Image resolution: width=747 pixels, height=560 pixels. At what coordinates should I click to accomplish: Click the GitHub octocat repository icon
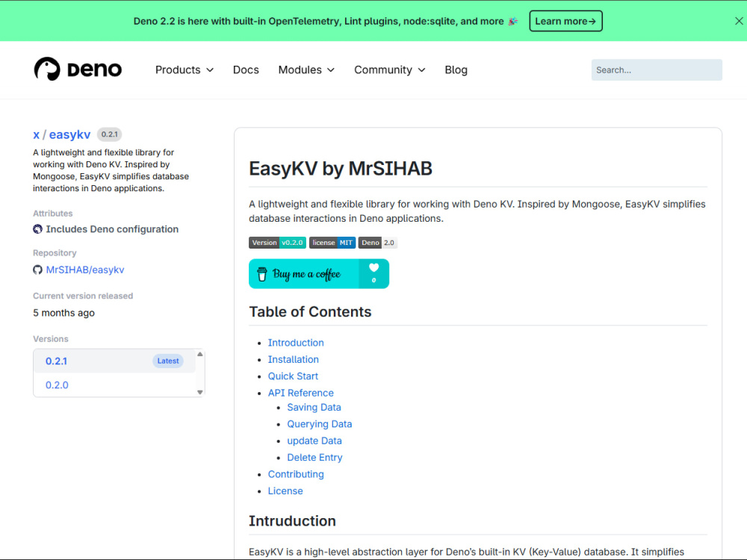(37, 270)
